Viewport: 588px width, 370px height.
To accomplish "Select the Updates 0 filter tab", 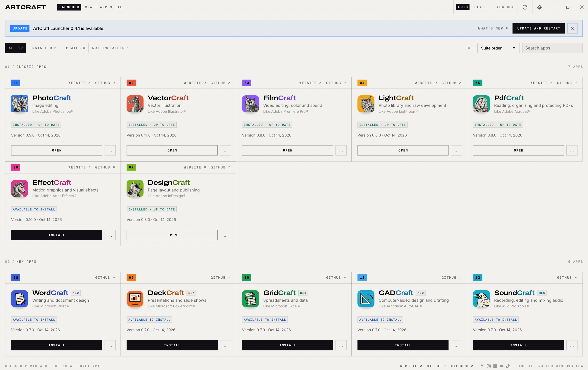I will click(x=74, y=48).
